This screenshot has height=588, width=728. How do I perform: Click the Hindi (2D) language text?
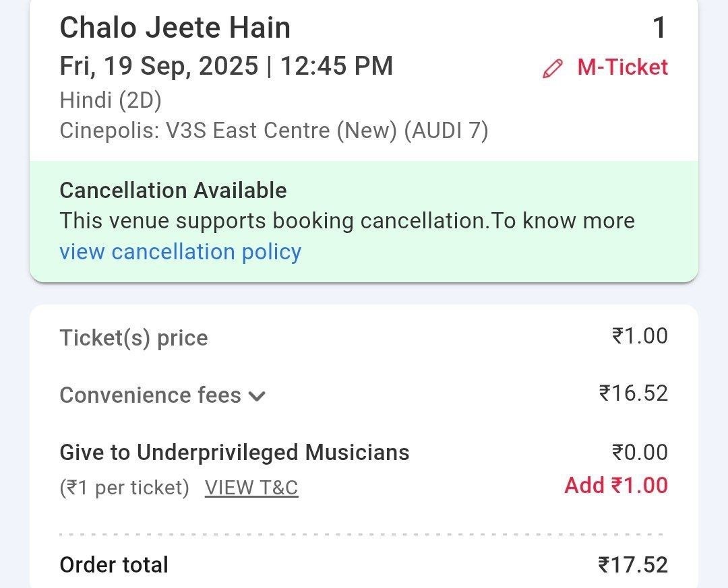pos(111,100)
